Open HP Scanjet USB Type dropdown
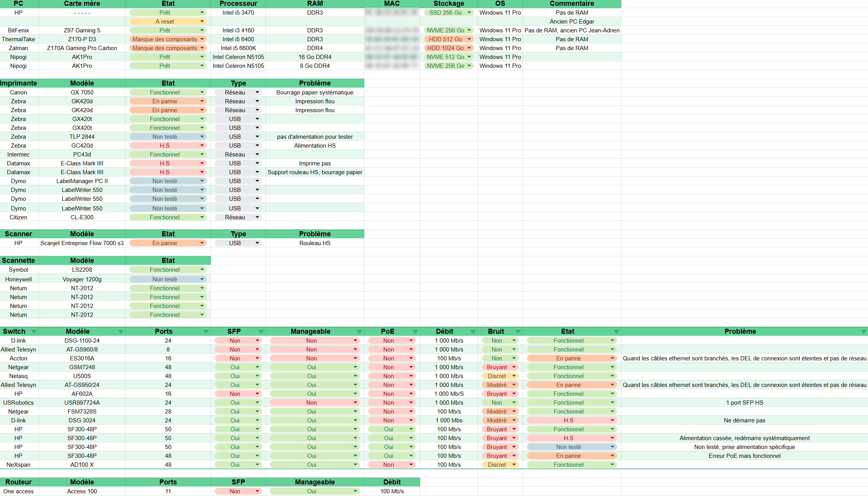Image resolution: width=868 pixels, height=496 pixels. 238,243
